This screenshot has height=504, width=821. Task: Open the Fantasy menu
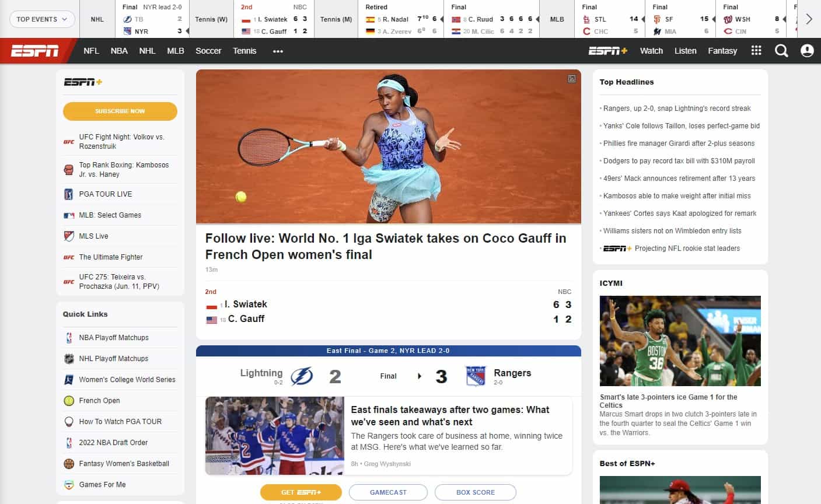[722, 51]
